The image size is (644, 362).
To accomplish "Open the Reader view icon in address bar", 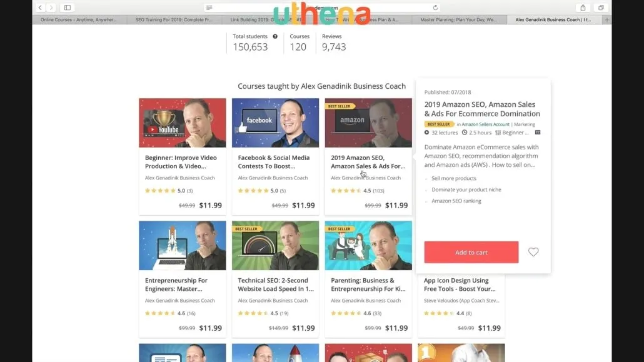I will pyautogui.click(x=209, y=8).
